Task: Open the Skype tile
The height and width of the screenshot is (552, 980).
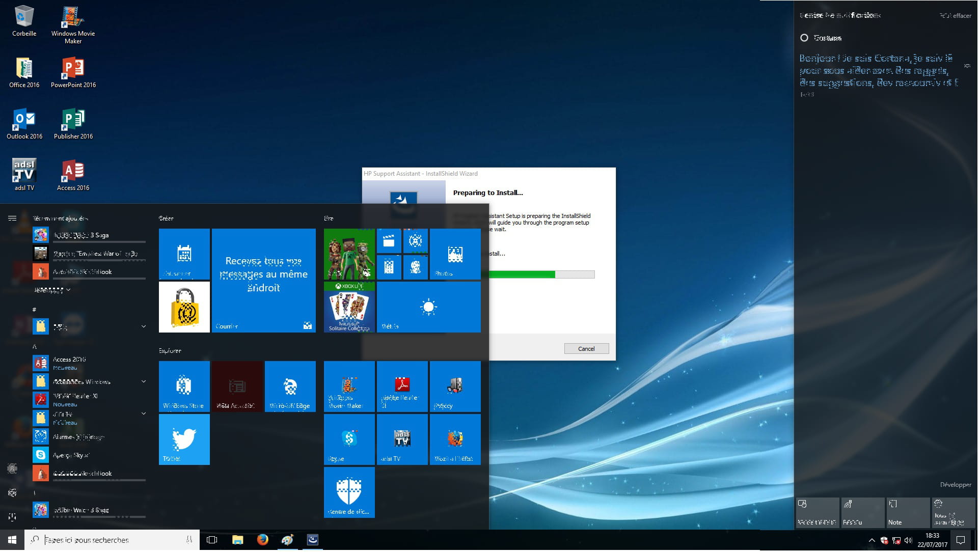Action: coord(349,440)
